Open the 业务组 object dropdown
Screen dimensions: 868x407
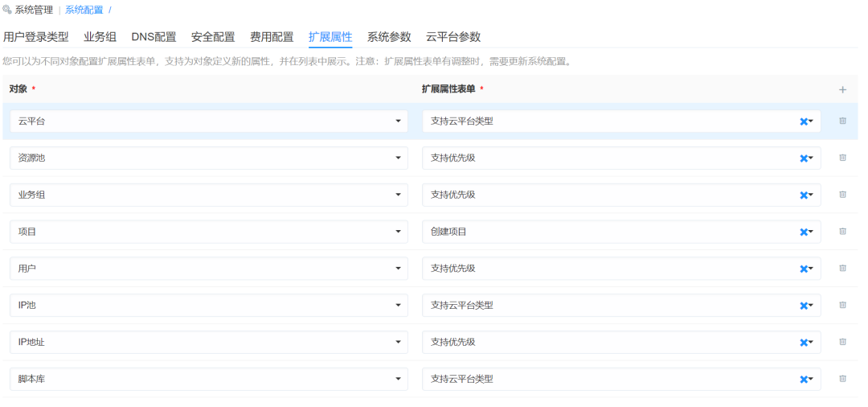209,195
